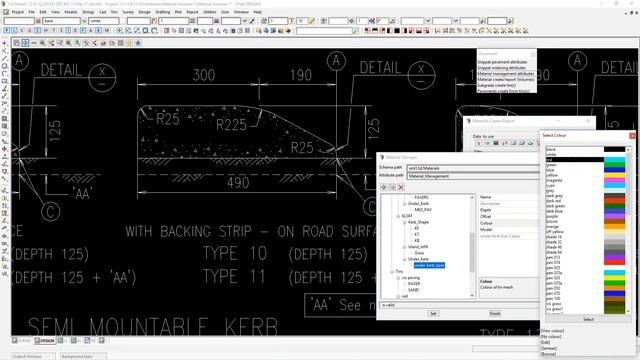640x360 pixels.
Task: Click the [Browse] link in Select Colour
Action: coord(549,354)
